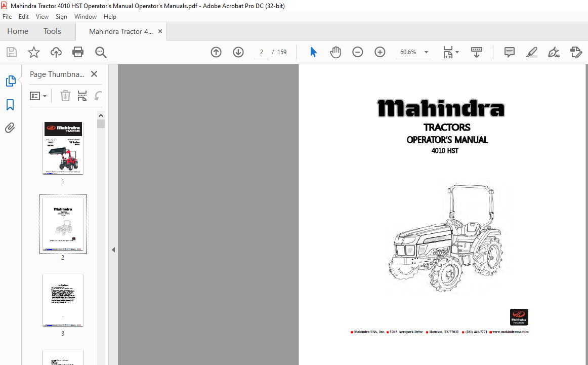Screen dimensions: 588x365
Task: Open the Bookmarks panel icon
Action: click(10, 105)
